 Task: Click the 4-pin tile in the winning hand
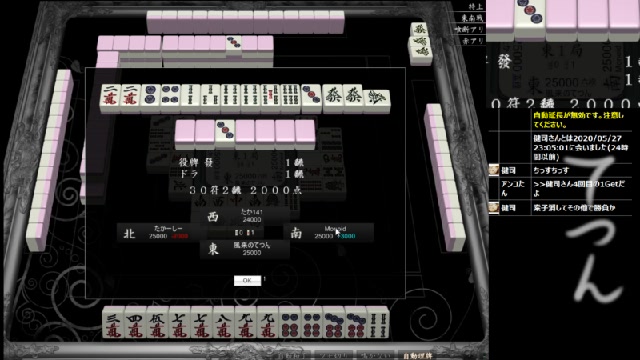pos(171,98)
